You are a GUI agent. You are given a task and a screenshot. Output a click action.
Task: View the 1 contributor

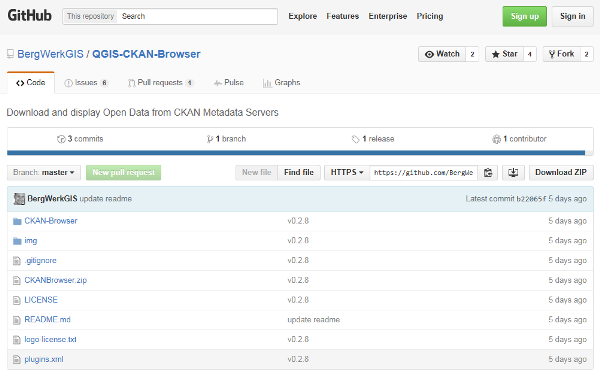coord(519,139)
